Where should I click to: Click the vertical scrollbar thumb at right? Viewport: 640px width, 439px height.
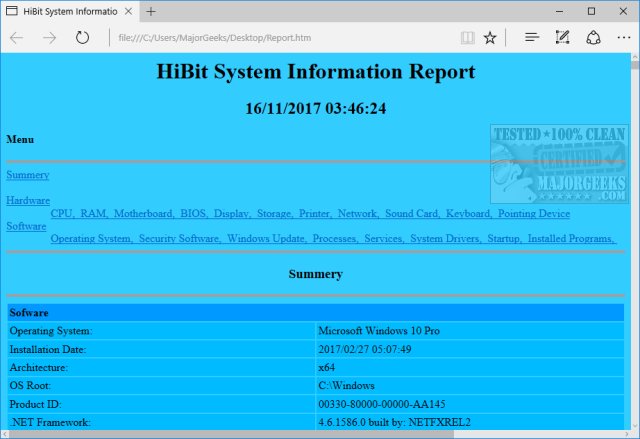click(635, 64)
